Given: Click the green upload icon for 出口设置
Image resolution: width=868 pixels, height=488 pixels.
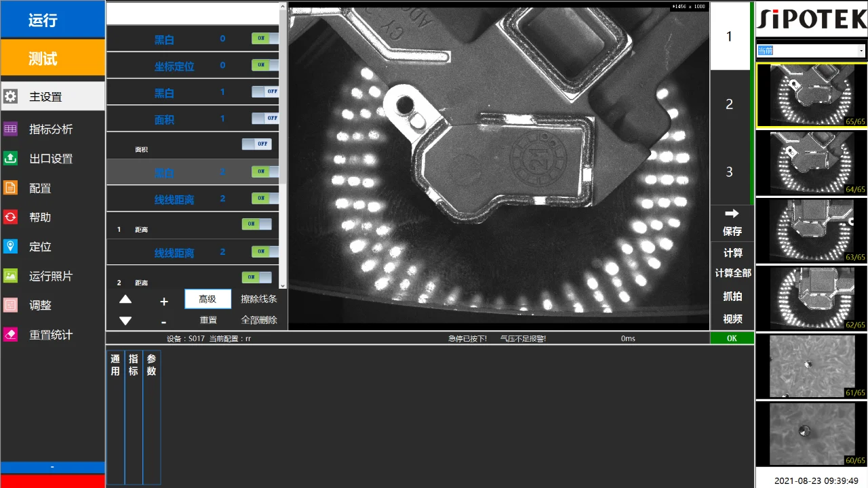Looking at the screenshot, I should coord(11,159).
